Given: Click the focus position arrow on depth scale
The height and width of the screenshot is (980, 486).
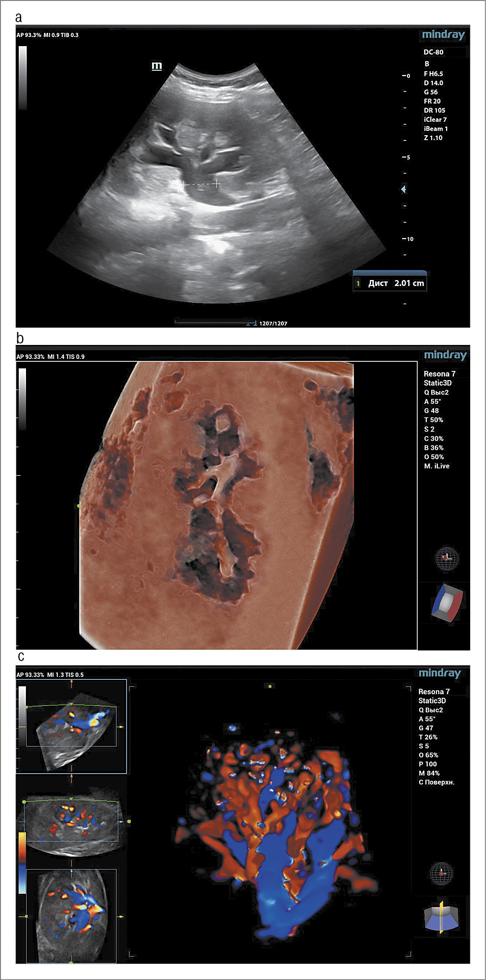Looking at the screenshot, I should (404, 189).
